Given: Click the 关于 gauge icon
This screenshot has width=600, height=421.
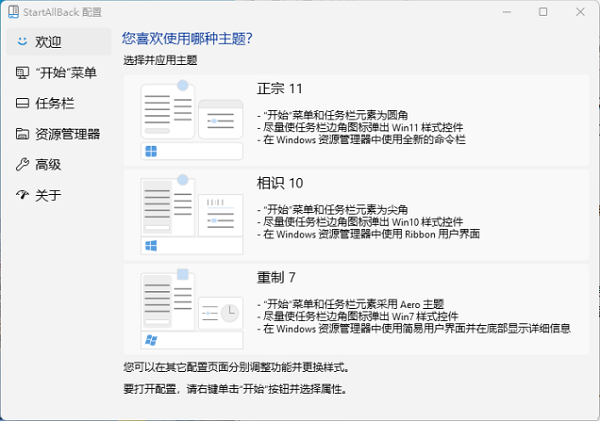Looking at the screenshot, I should click(22, 195).
